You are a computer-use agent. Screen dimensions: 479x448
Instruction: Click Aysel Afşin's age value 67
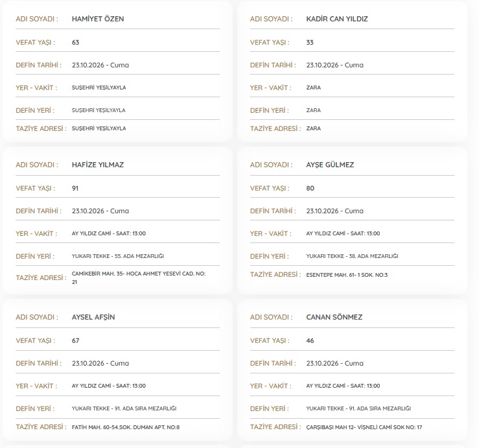coord(75,341)
